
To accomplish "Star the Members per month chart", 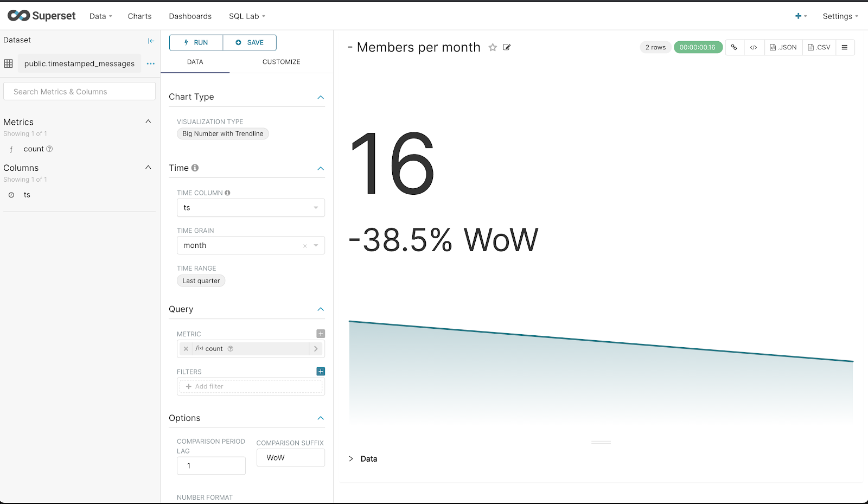I will (x=493, y=48).
